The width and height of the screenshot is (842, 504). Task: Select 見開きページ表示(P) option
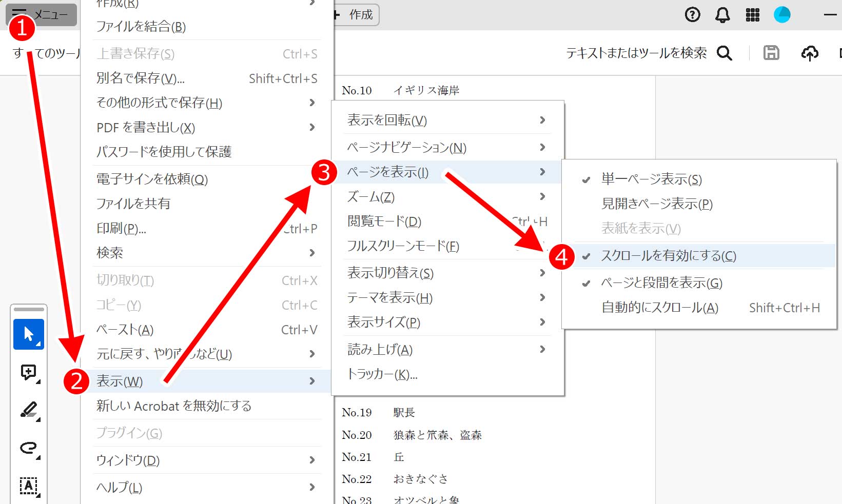tap(699, 204)
